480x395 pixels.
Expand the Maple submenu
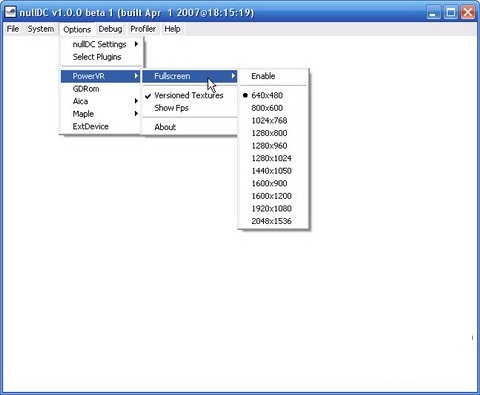(101, 114)
